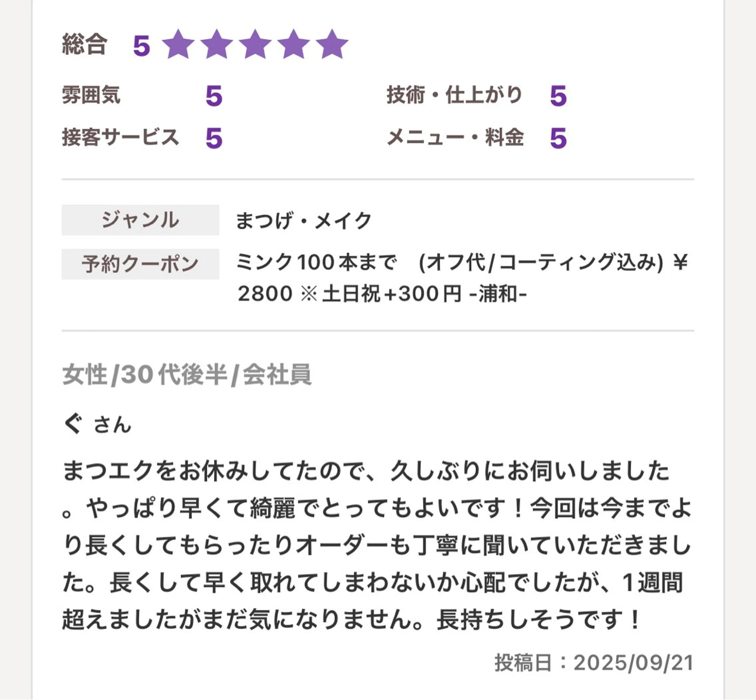The width and height of the screenshot is (756, 700).
Task: Click the 投稿日 2025/09/21 post date
Action: pyautogui.click(x=594, y=663)
